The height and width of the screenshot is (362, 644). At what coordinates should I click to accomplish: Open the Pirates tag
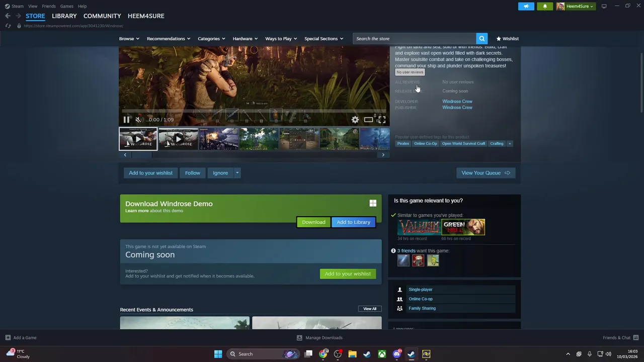click(x=403, y=144)
